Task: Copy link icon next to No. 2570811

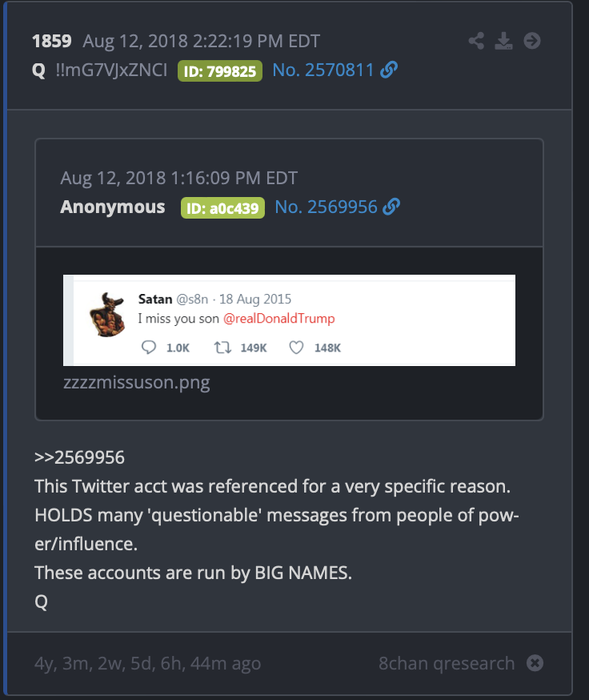Action: pos(389,70)
